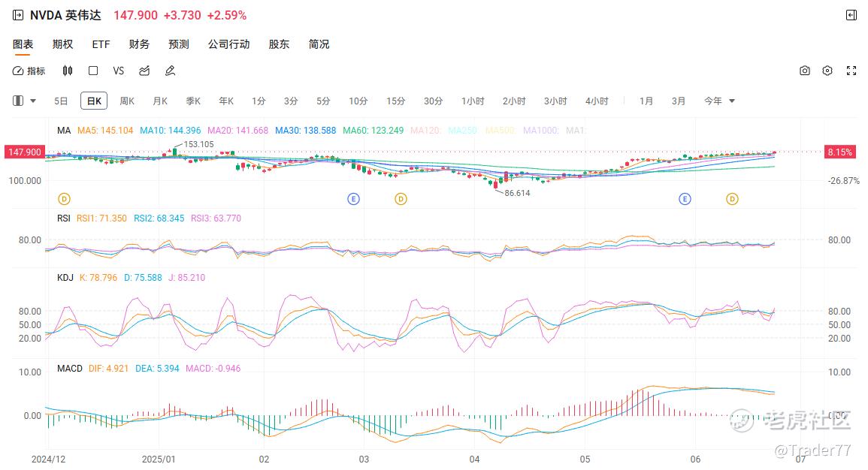The image size is (868, 470).
Task: Take a chart snapshot with camera icon
Action: (804, 71)
